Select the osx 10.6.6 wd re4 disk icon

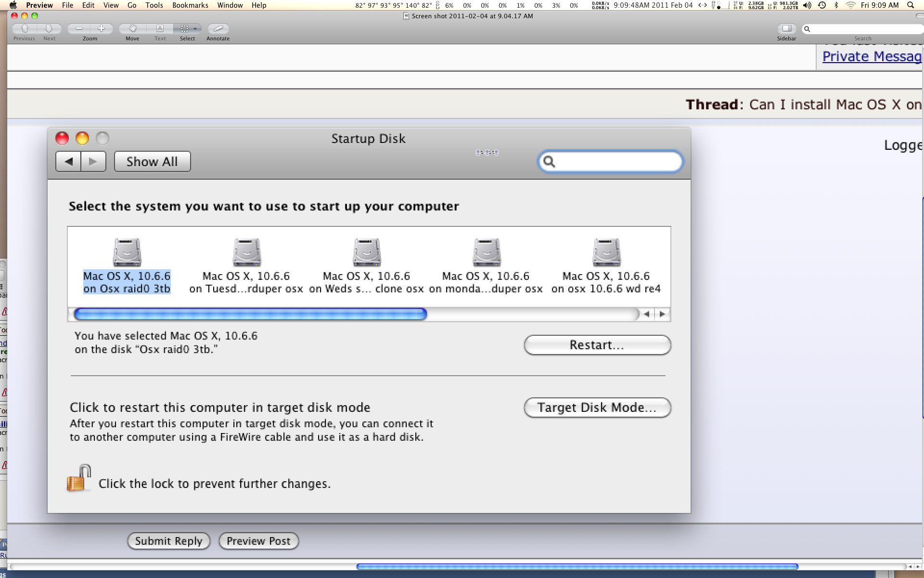pos(606,252)
